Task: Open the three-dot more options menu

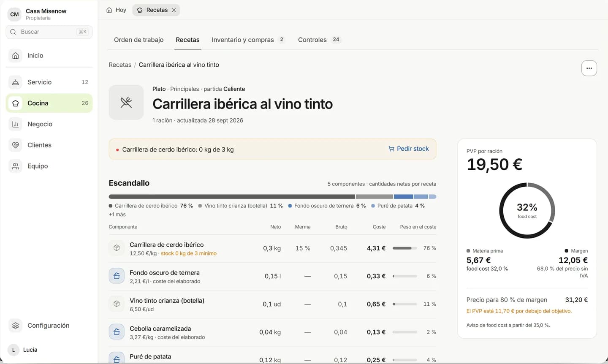Action: (x=589, y=68)
